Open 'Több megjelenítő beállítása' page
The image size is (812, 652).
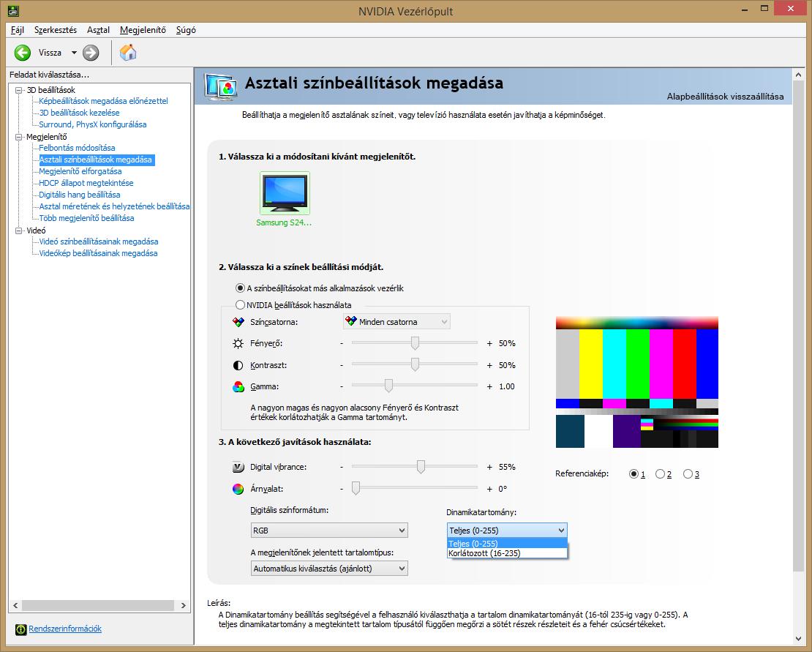pos(86,218)
